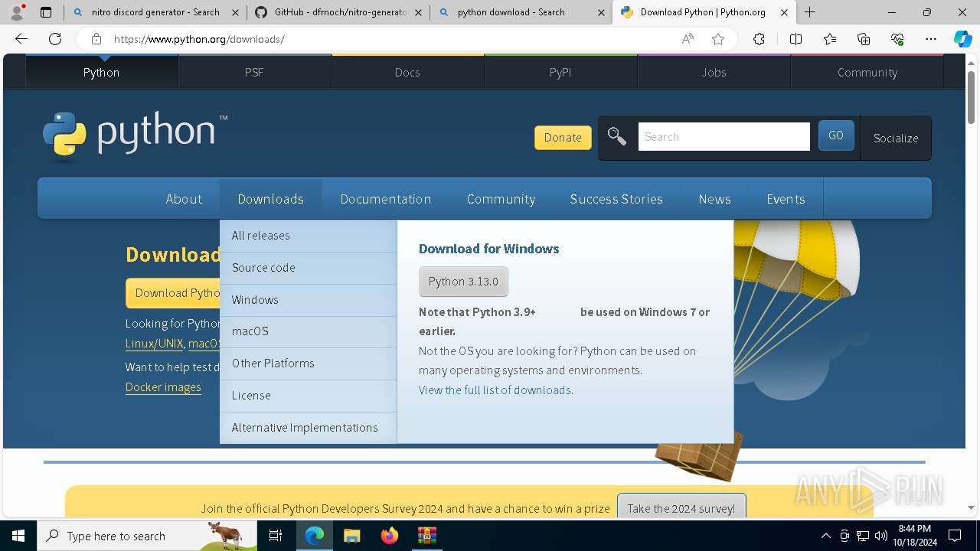Open the Copilot sidebar icon

point(962,39)
